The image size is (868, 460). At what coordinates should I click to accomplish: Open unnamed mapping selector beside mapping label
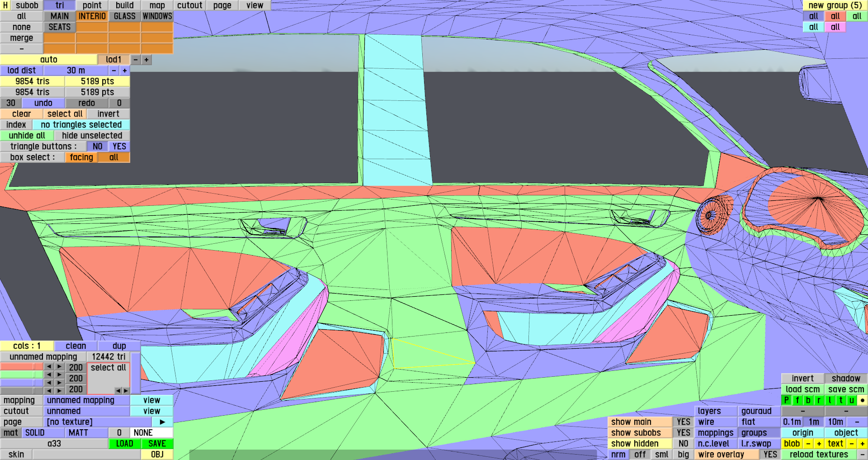(87, 400)
